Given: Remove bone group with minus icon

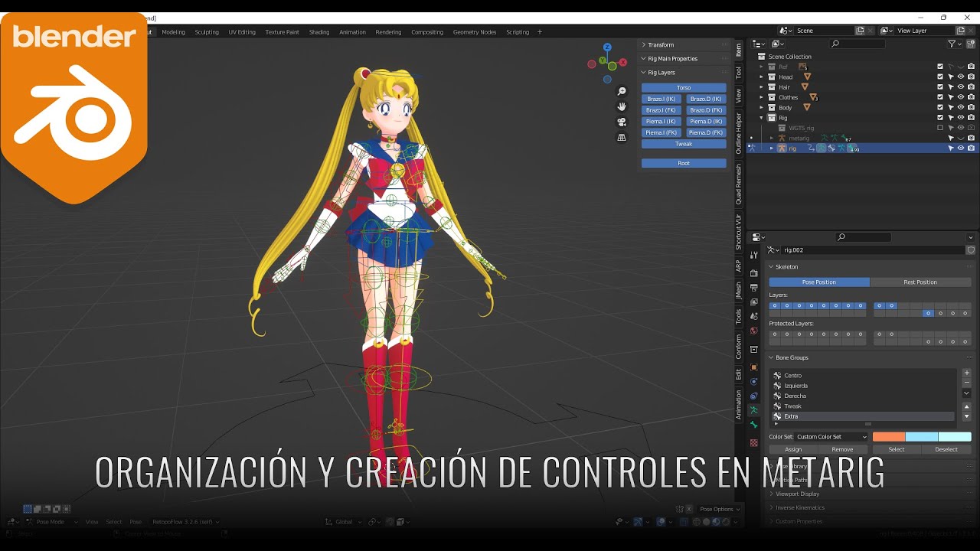Looking at the screenshot, I should point(966,382).
